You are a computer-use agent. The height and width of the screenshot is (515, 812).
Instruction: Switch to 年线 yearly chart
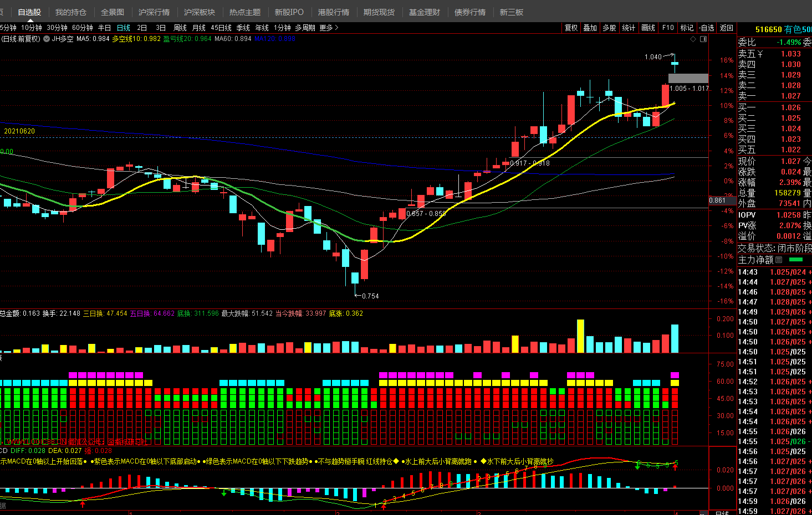262,28
